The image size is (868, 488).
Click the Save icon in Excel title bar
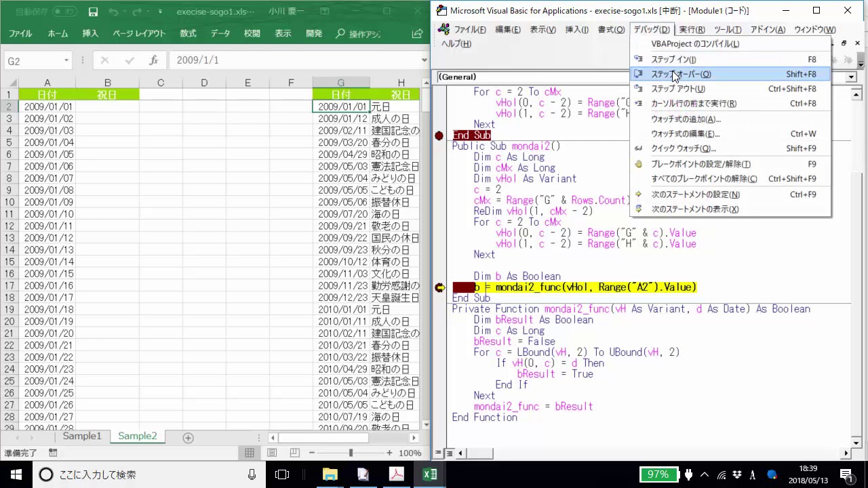click(93, 12)
